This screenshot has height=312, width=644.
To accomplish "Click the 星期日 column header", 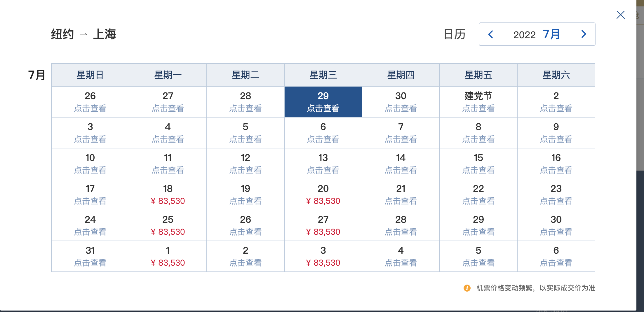I will (90, 75).
